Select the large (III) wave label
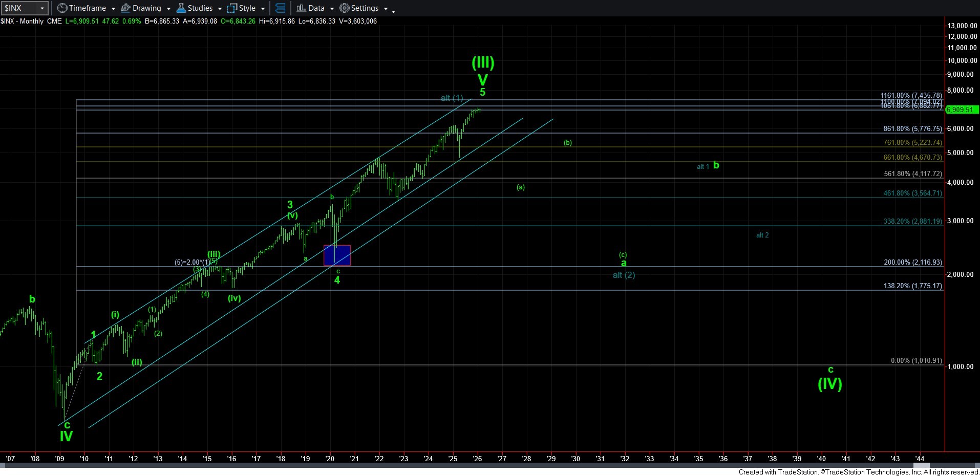980x476 pixels. (482, 63)
